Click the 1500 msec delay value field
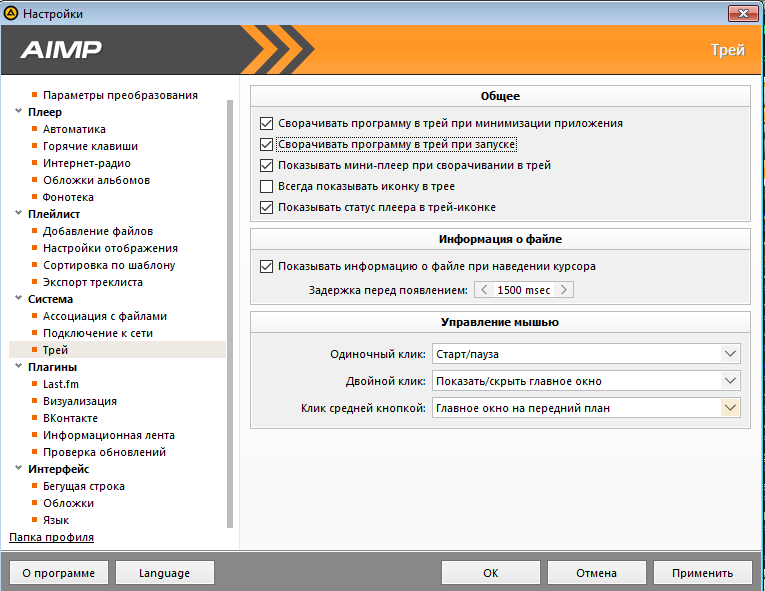This screenshot has width=765, height=591. coord(523,290)
